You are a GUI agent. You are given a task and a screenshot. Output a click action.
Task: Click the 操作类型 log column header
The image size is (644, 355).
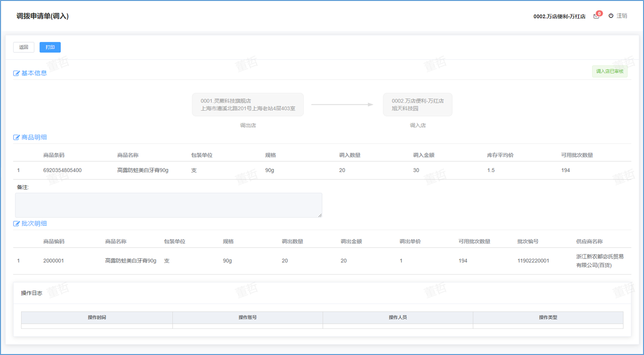coord(548,318)
